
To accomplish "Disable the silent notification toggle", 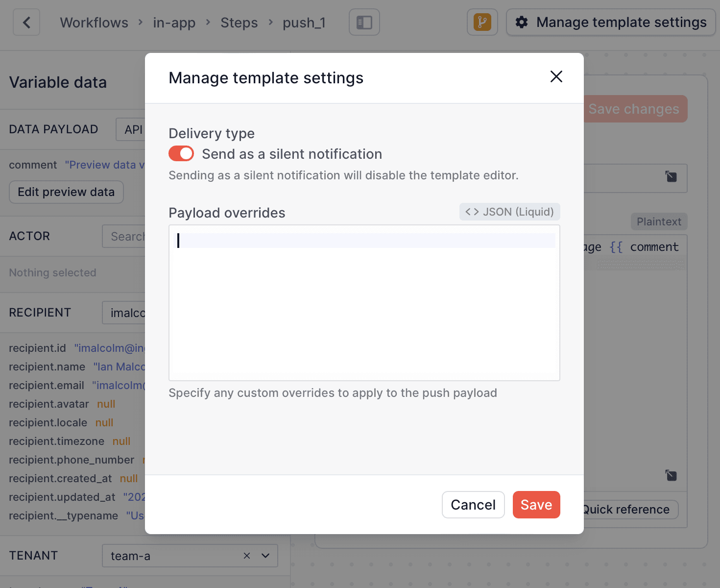I will click(x=181, y=153).
